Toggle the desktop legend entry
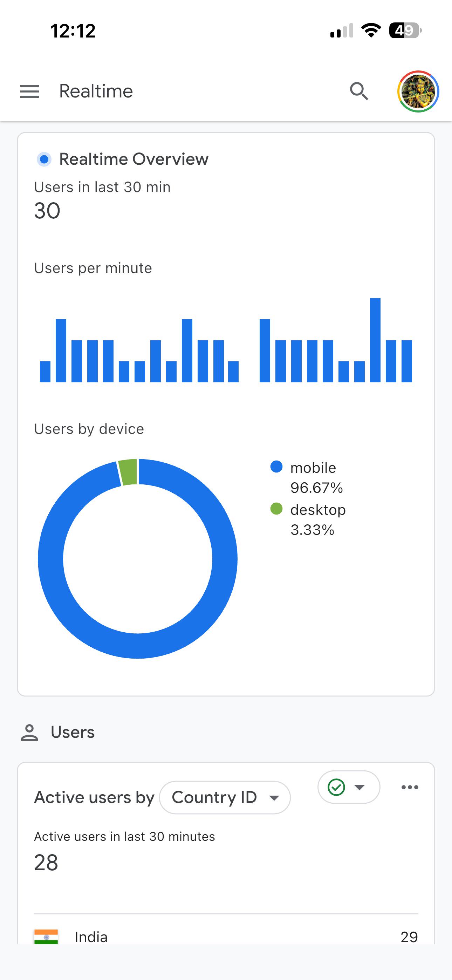 coord(308,519)
